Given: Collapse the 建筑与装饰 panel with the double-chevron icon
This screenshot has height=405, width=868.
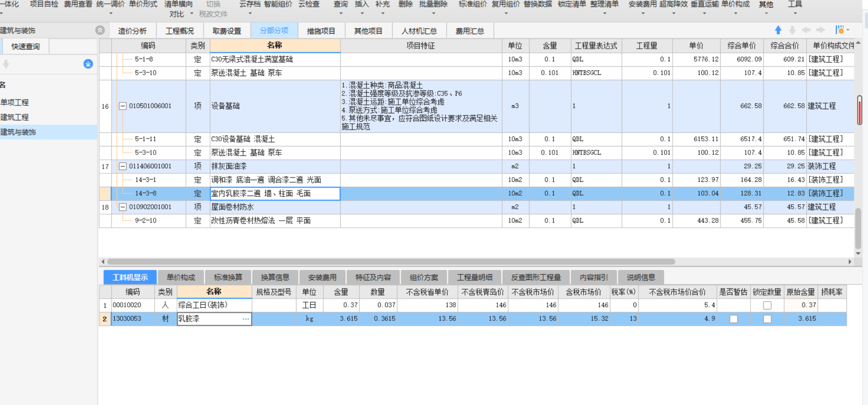Looking at the screenshot, I should point(100,30).
